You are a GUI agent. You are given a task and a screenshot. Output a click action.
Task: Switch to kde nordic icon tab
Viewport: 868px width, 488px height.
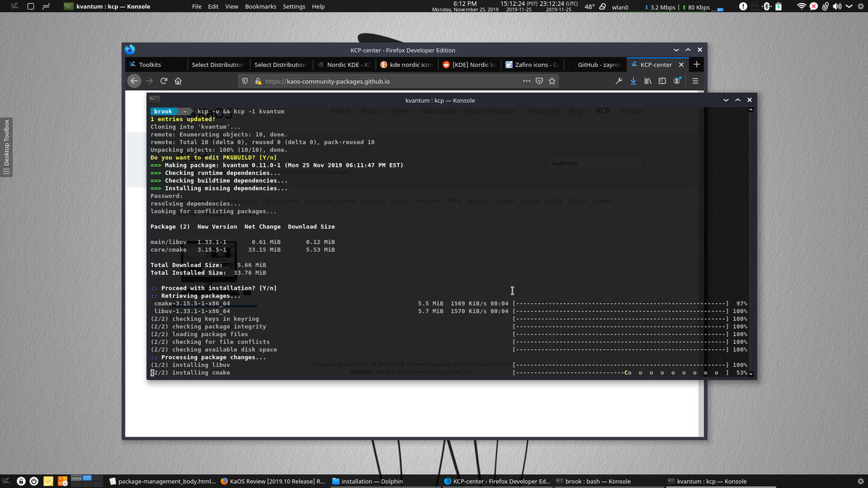[x=406, y=64]
